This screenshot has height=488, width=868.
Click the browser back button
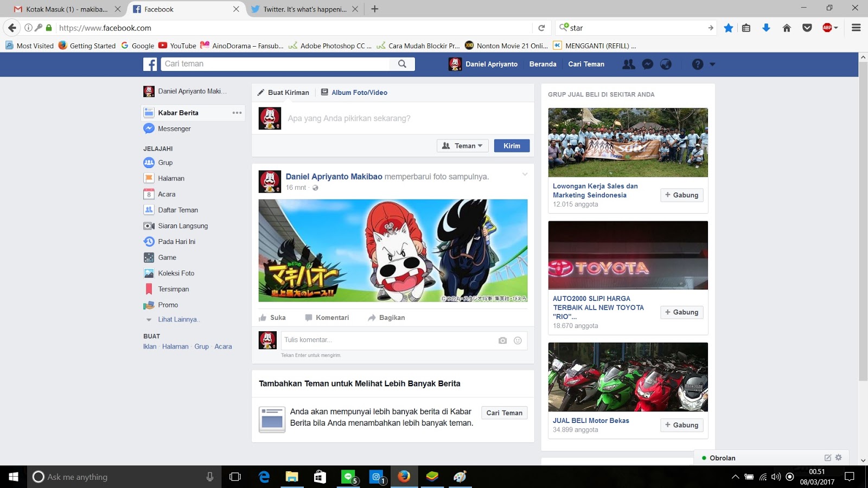12,28
